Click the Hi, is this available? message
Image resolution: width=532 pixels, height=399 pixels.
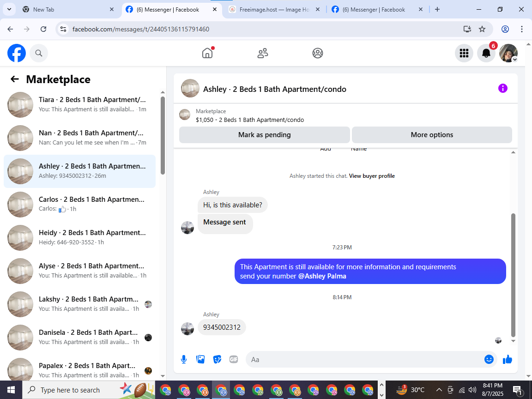click(x=232, y=205)
